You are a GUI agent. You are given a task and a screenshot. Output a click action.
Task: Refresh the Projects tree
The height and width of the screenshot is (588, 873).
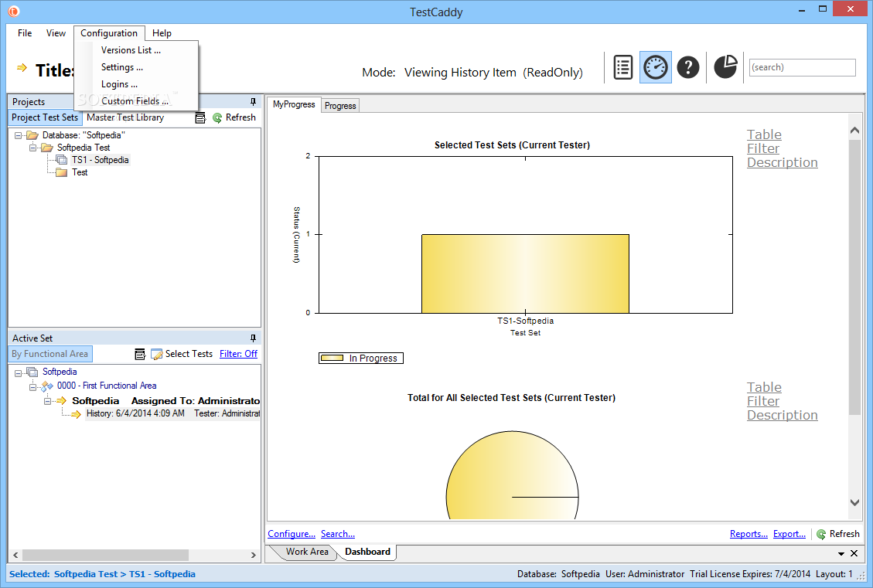click(234, 118)
